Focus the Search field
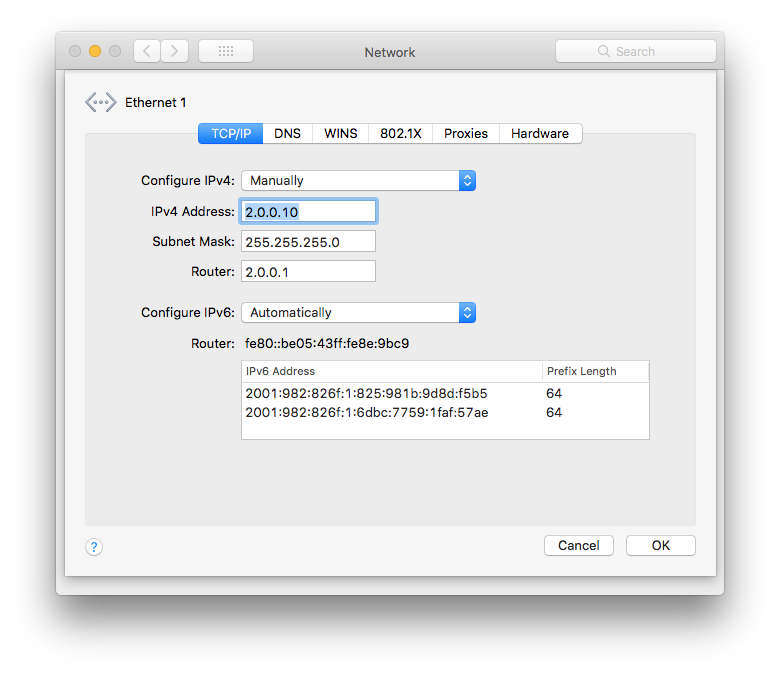 (x=636, y=51)
